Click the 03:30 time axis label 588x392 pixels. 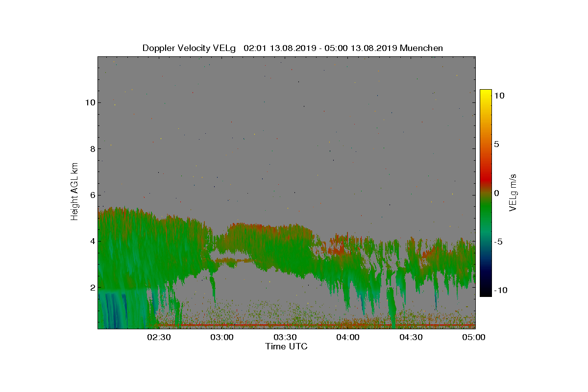[285, 337]
